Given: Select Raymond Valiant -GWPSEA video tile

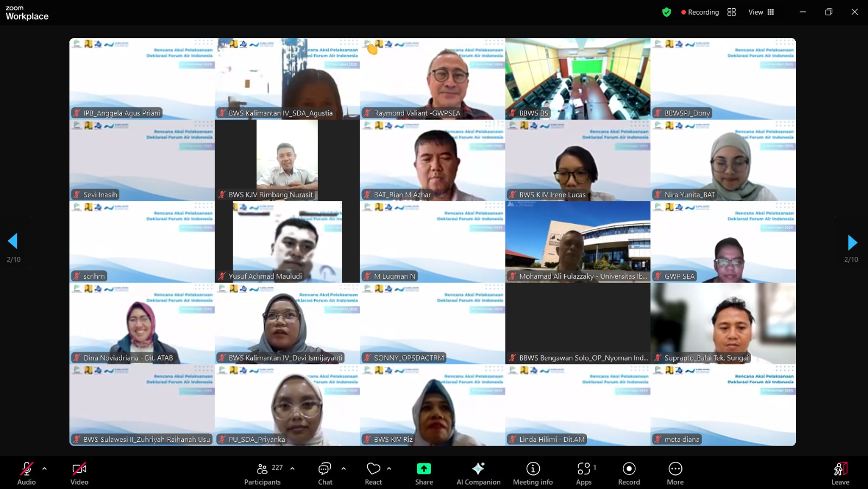Looking at the screenshot, I should (432, 79).
